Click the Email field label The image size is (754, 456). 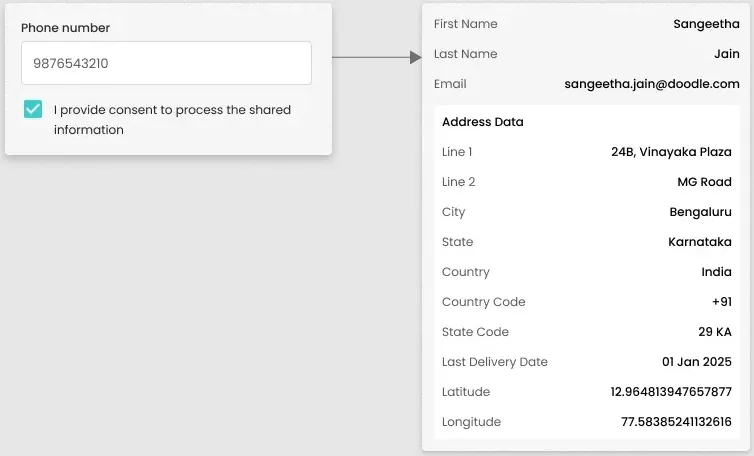(x=450, y=84)
